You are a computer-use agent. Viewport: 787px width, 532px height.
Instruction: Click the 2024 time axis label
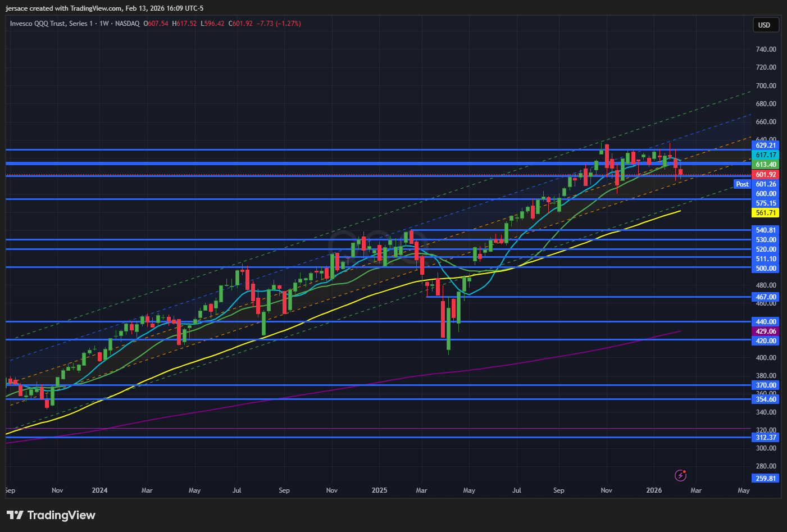coord(99,490)
